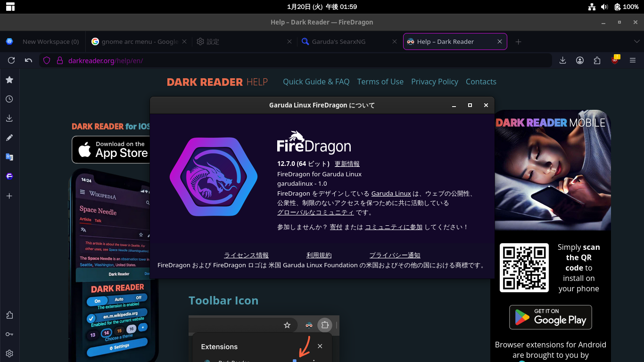Open the top bar date and clock

coord(322,7)
